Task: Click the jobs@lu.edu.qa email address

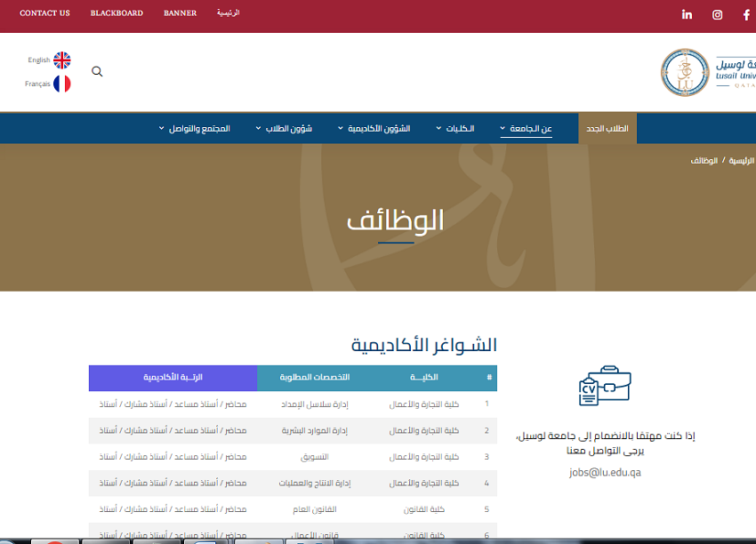Action: coord(605,472)
